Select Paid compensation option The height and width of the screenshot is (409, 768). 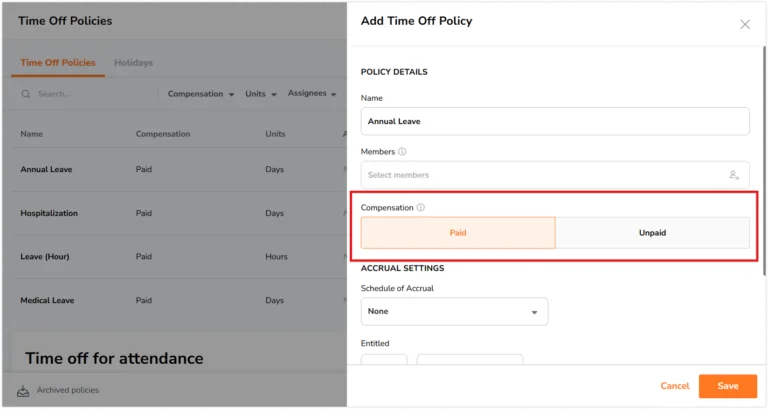[458, 233]
